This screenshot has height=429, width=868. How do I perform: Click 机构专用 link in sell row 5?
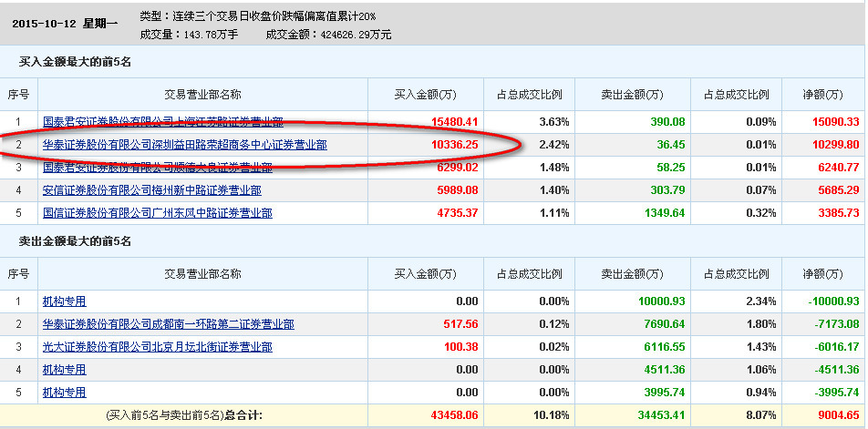[64, 392]
